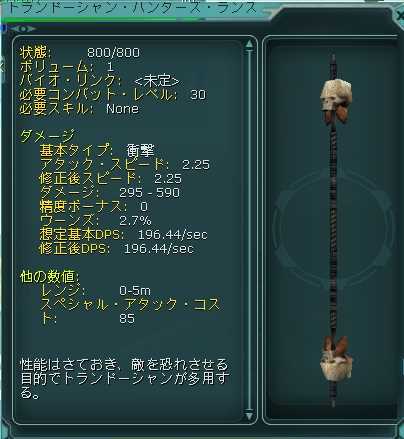404x439 pixels.
Task: Select the 状態 800/800 line
Action: [x=80, y=52]
